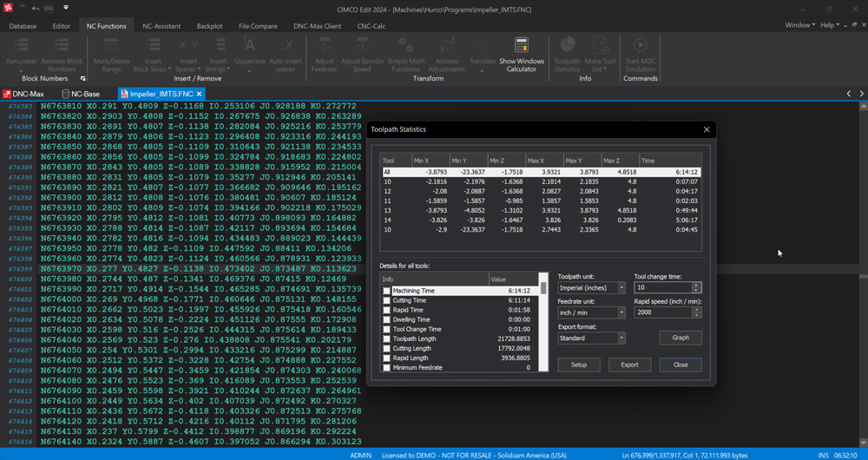The height and width of the screenshot is (460, 868).
Task: Open Toolpath Statistics from the ribbon
Action: [567, 46]
